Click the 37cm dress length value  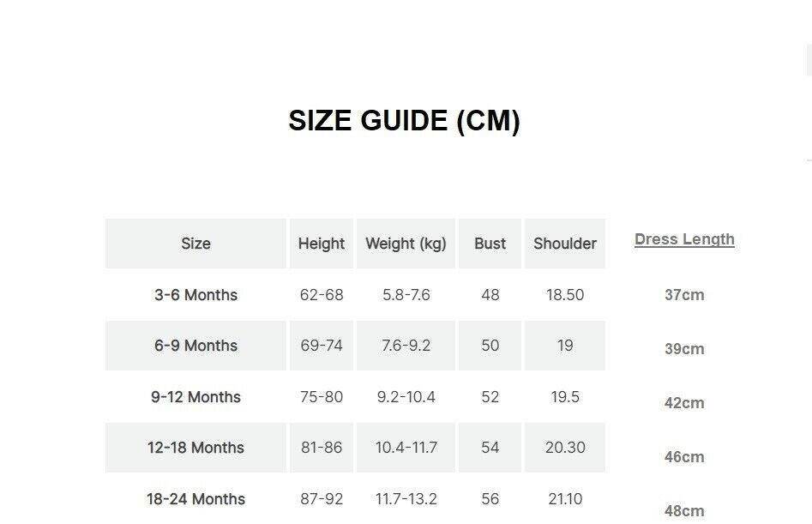[684, 295]
